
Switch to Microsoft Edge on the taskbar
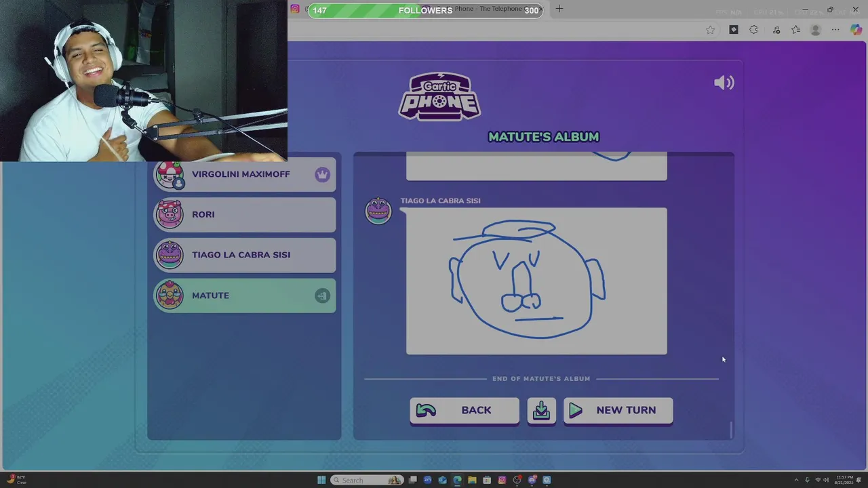pyautogui.click(x=457, y=480)
